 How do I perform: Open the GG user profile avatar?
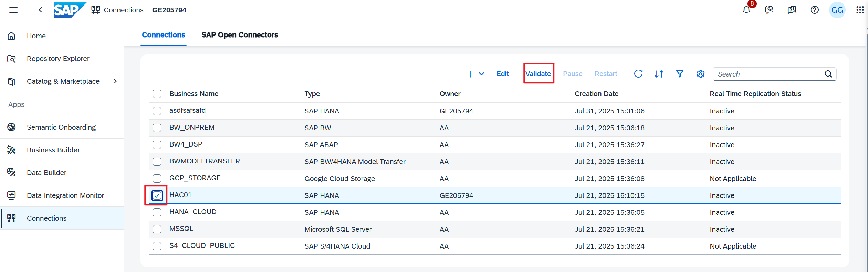(x=837, y=10)
